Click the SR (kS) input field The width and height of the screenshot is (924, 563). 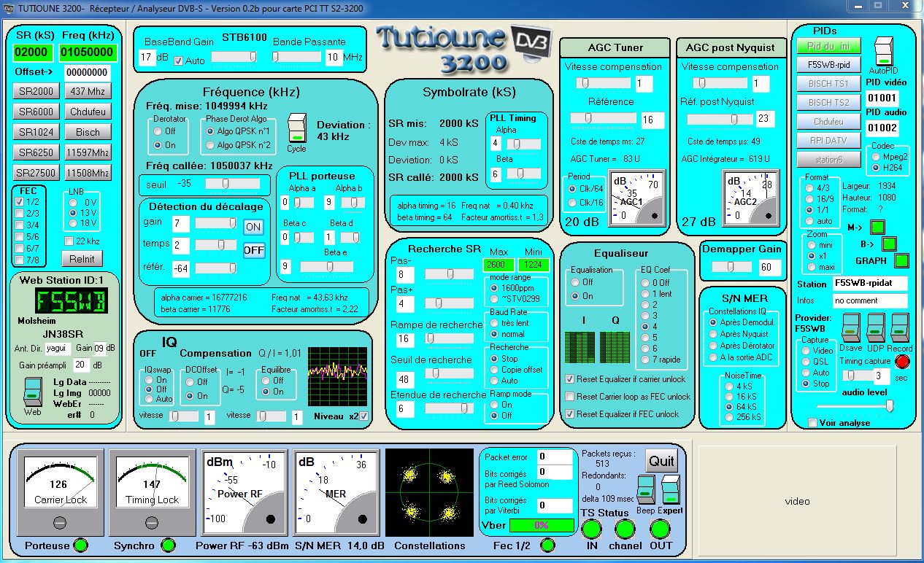33,53
